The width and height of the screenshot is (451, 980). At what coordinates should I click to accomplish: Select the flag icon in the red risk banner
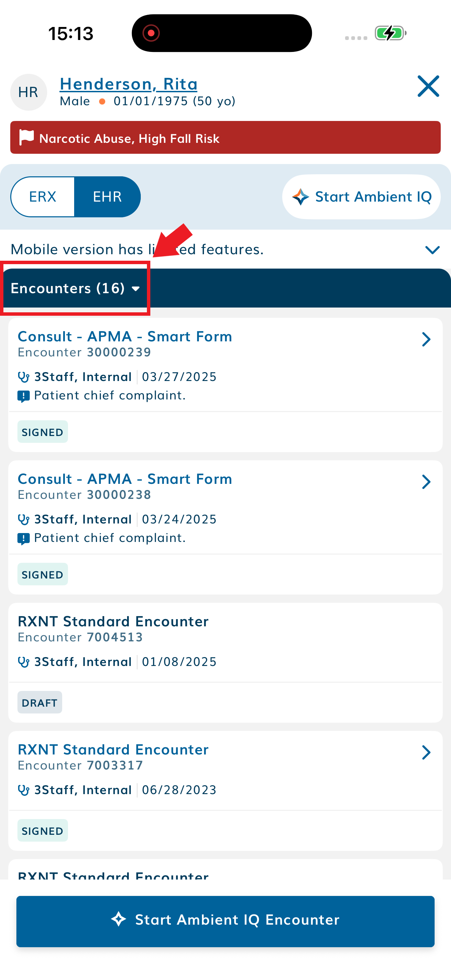(x=27, y=138)
